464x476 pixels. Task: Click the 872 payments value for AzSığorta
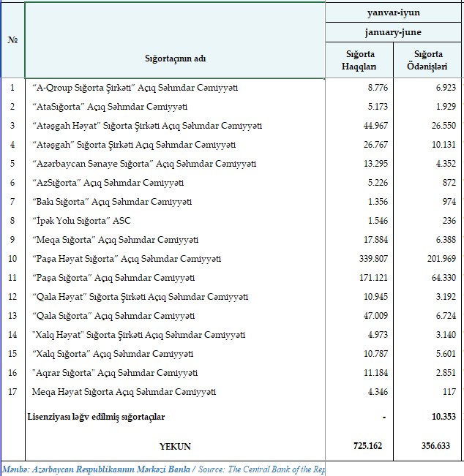(x=448, y=183)
